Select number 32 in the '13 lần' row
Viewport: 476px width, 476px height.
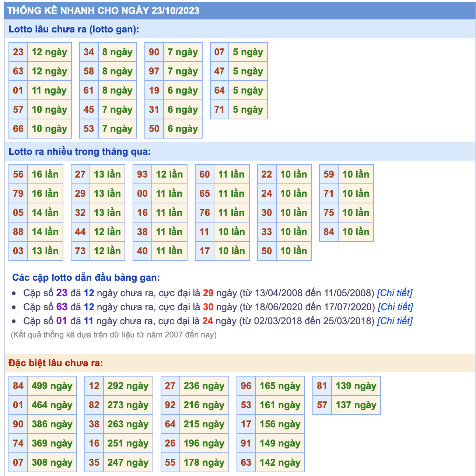80,213
